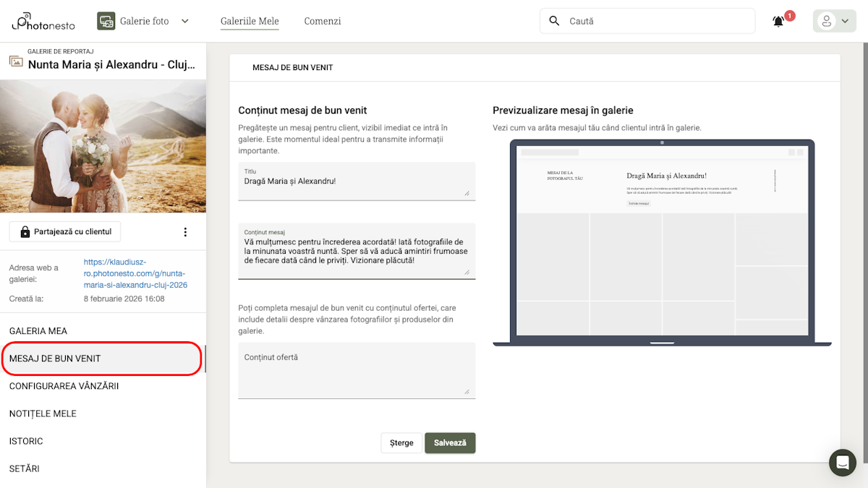Open the gallery web address link
The height and width of the screenshot is (488, 868).
click(x=135, y=273)
